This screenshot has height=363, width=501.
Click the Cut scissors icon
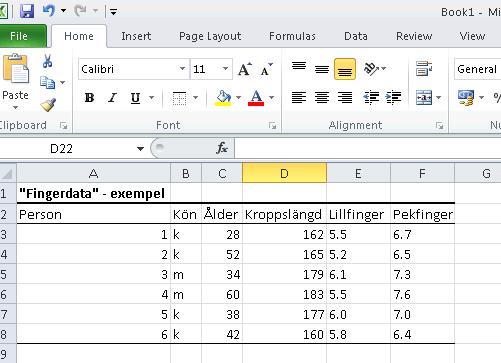tap(47, 61)
